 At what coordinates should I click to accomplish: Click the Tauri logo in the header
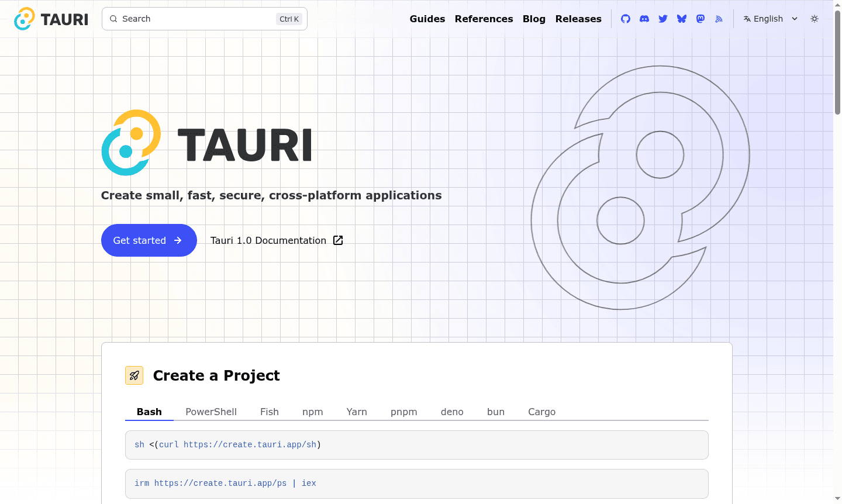click(50, 18)
